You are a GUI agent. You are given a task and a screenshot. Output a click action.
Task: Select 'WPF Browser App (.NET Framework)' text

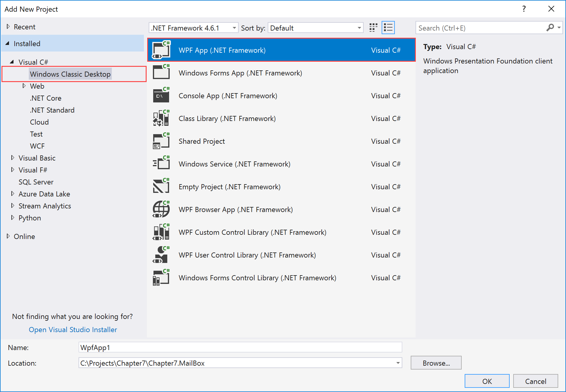[x=236, y=209]
